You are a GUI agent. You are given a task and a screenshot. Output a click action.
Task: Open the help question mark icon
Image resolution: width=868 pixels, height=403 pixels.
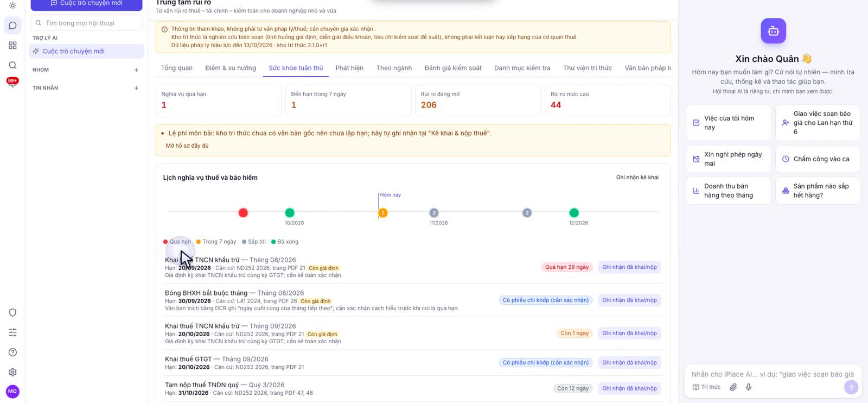point(12,352)
